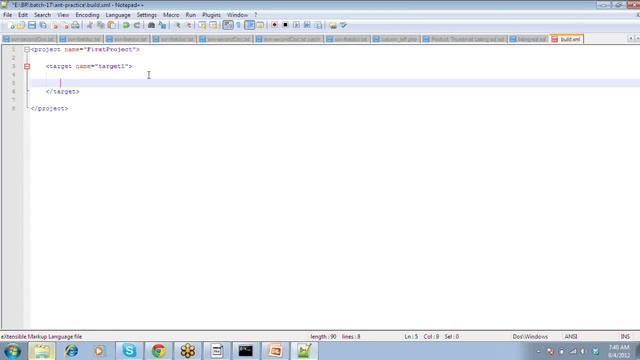
Task: Open Google Chrome from taskbar
Action: click(x=159, y=351)
